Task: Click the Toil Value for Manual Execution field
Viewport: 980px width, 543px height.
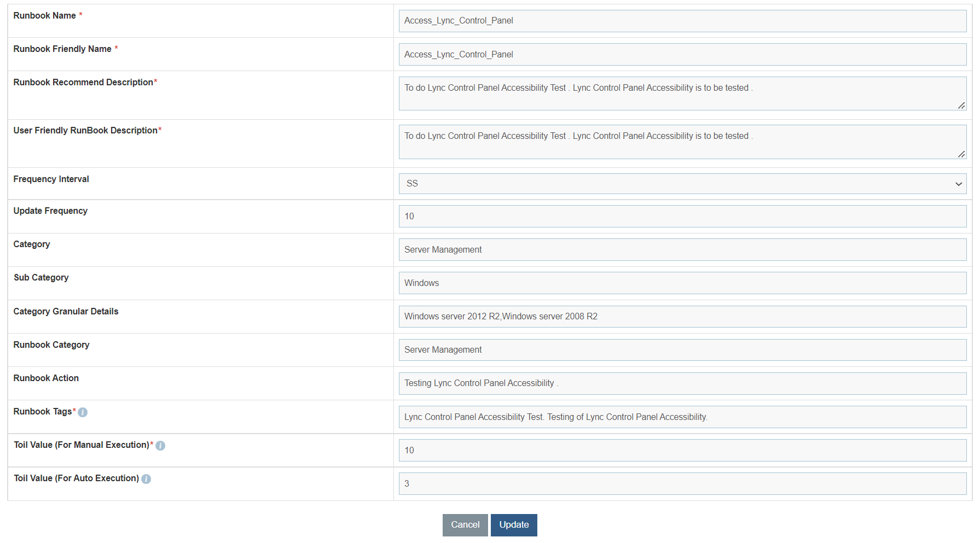Action: pyautogui.click(x=681, y=450)
